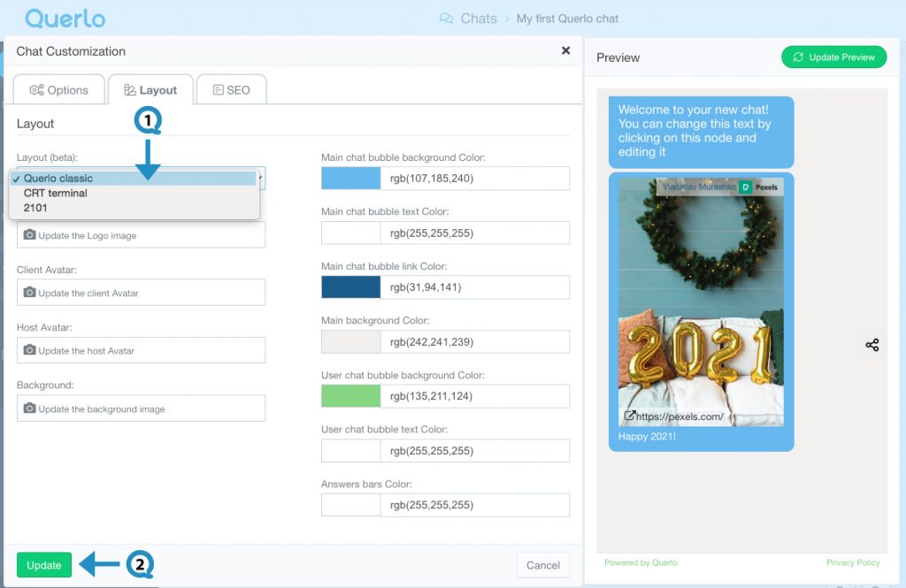The image size is (906, 588).
Task: Click the 'Happy 2021!' caption text
Action: point(647,436)
